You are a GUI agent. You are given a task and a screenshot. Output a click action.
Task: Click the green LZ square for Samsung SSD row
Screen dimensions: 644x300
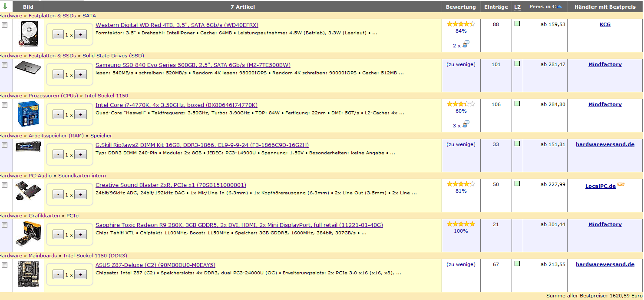(x=517, y=64)
